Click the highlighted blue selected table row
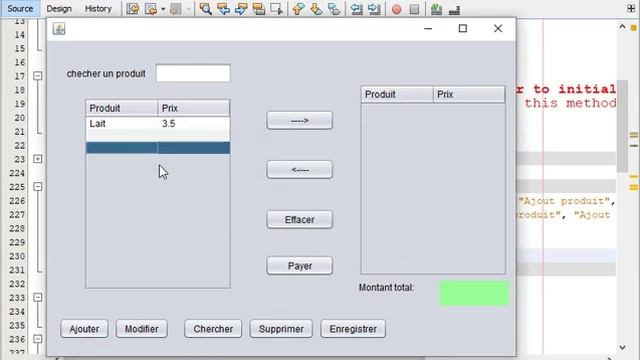 click(158, 148)
